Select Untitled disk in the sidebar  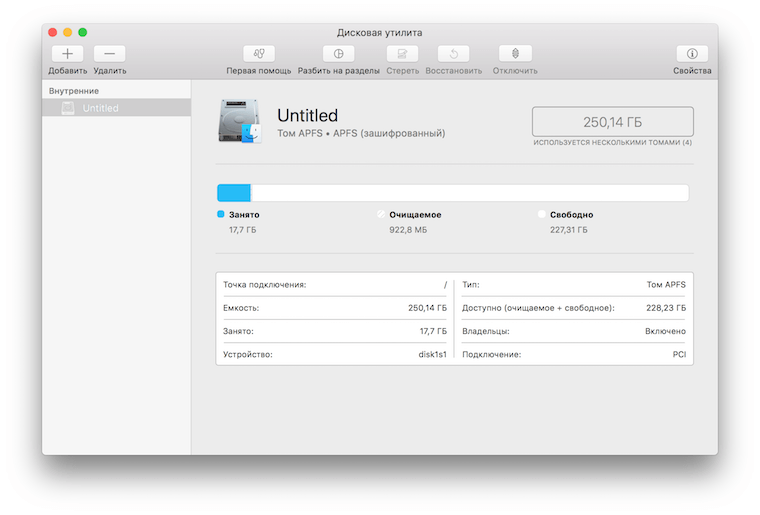[x=100, y=108]
